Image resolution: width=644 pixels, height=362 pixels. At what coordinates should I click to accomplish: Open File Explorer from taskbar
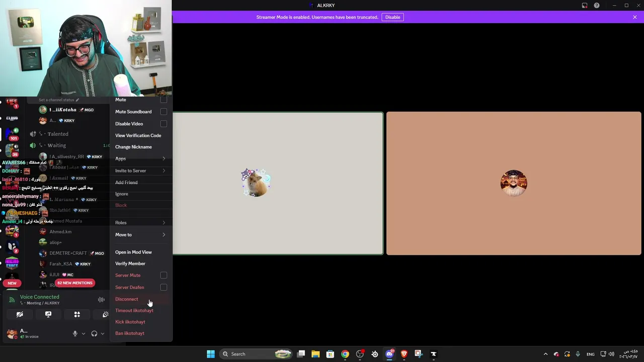[x=315, y=354]
